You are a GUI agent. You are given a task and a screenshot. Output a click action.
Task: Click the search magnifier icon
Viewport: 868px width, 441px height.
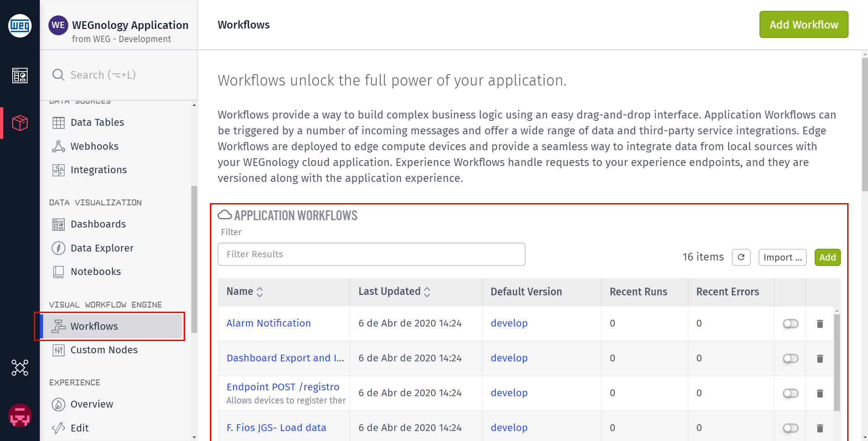58,75
